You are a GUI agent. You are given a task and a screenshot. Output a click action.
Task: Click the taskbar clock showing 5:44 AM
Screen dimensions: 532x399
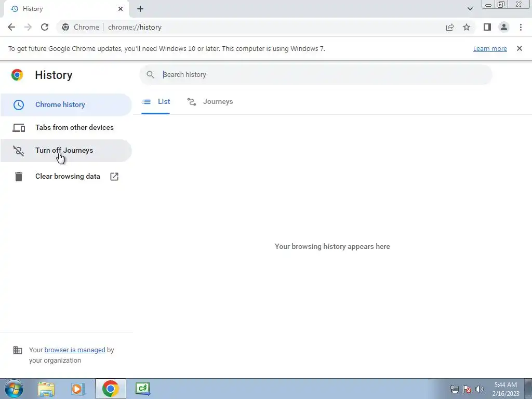(506, 389)
